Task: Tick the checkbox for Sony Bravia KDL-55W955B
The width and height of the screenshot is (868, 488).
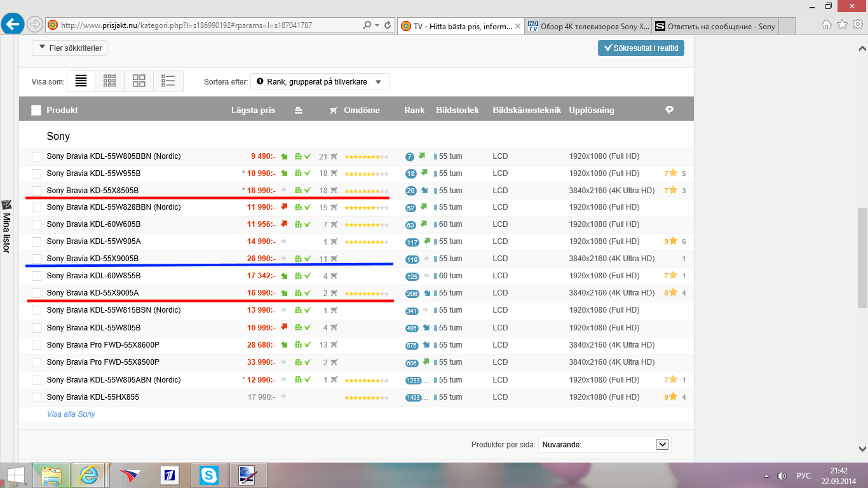Action: click(x=36, y=173)
